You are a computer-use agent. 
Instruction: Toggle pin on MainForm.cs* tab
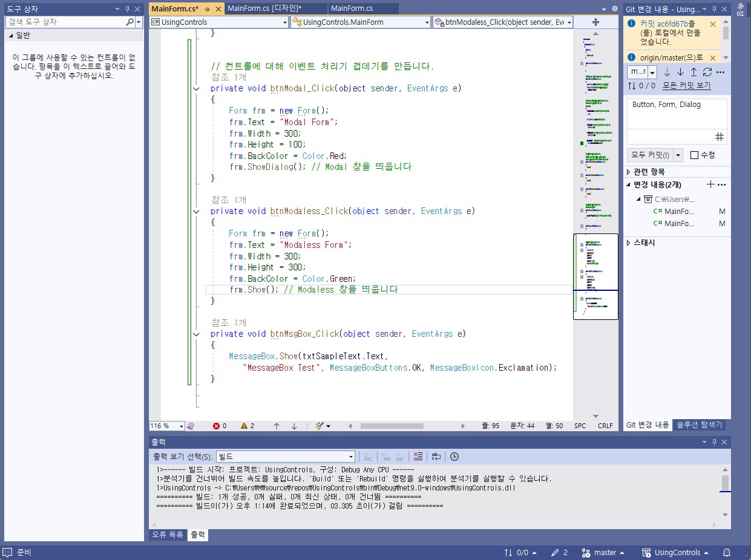[208, 9]
